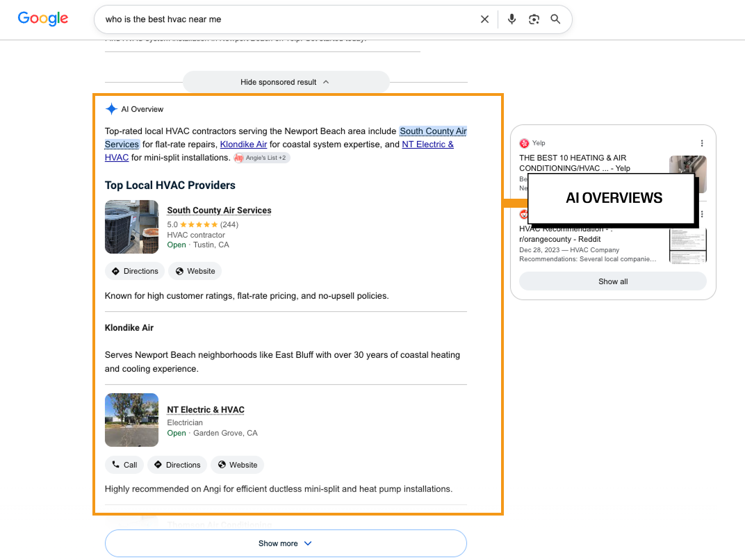The image size is (745, 560).
Task: Open NT Electric & HVAC summary link
Action: (x=427, y=145)
